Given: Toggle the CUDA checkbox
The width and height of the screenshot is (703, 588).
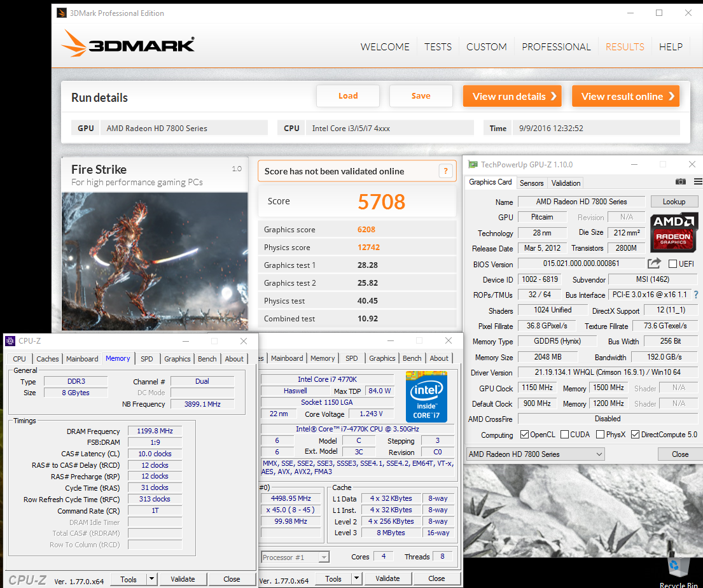Looking at the screenshot, I should (564, 434).
